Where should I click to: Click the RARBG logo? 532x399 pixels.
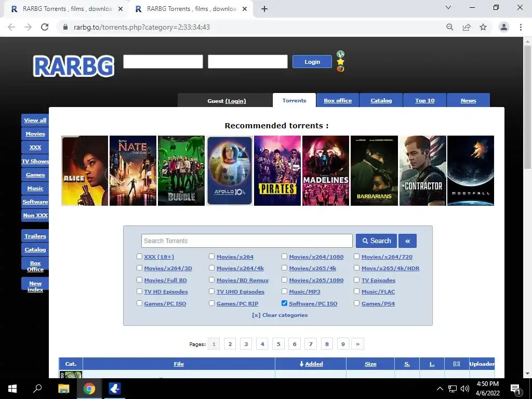click(x=74, y=66)
